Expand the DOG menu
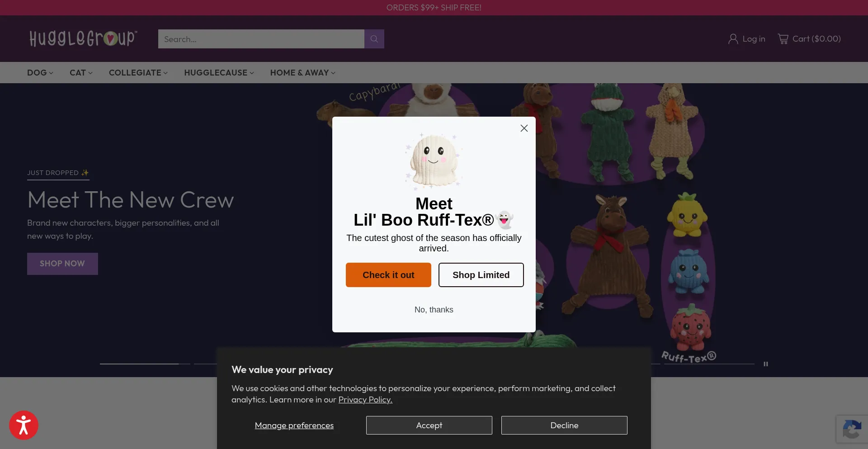Image resolution: width=868 pixels, height=449 pixels. pyautogui.click(x=40, y=73)
